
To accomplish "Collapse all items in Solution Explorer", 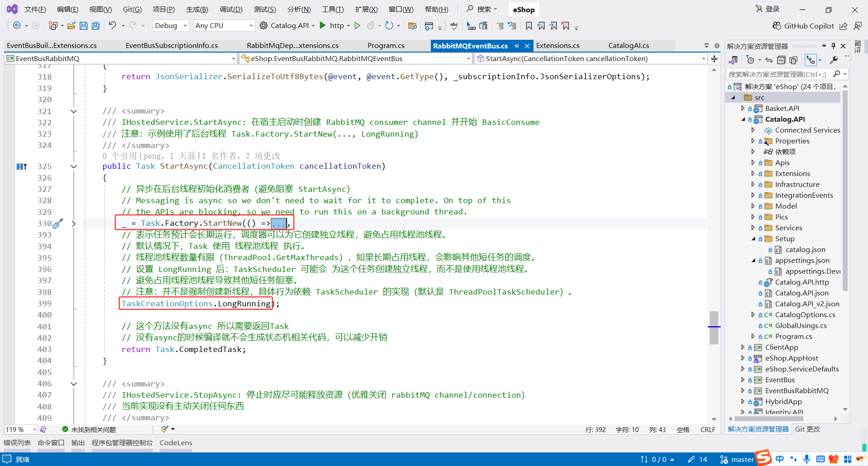I will point(781,59).
